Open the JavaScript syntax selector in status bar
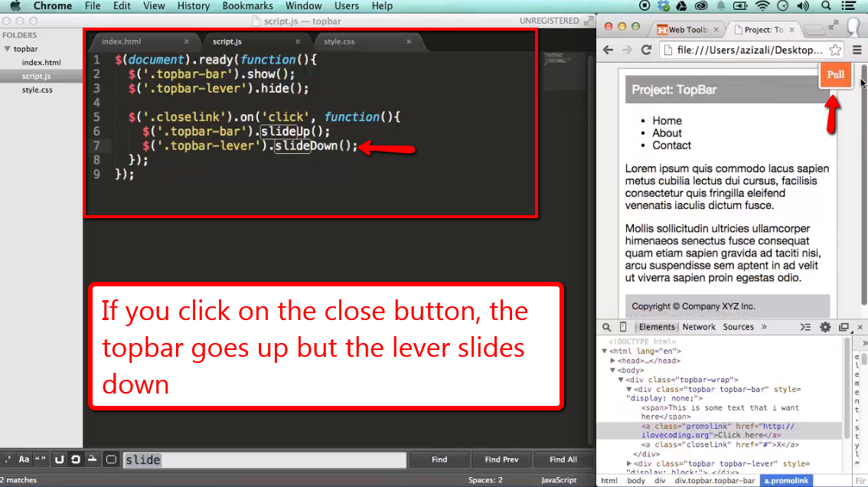Screen dimensions: 868x487 point(559,480)
